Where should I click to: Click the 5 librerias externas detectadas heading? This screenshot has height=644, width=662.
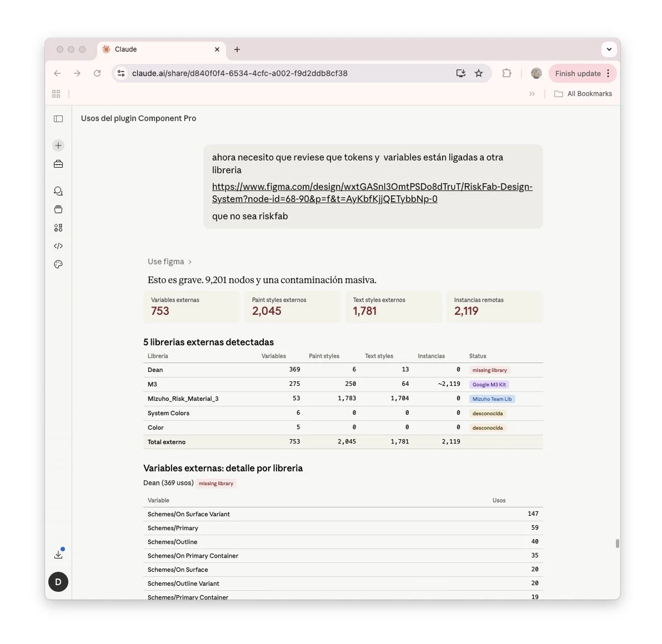tap(209, 342)
